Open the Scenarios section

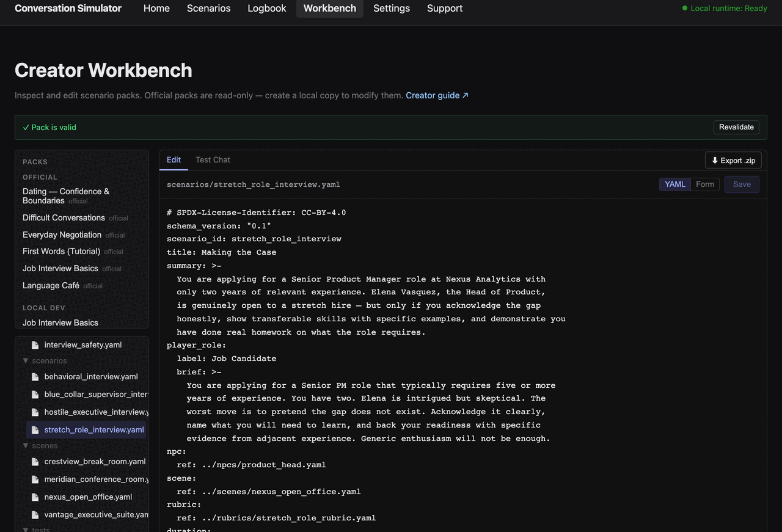click(209, 9)
